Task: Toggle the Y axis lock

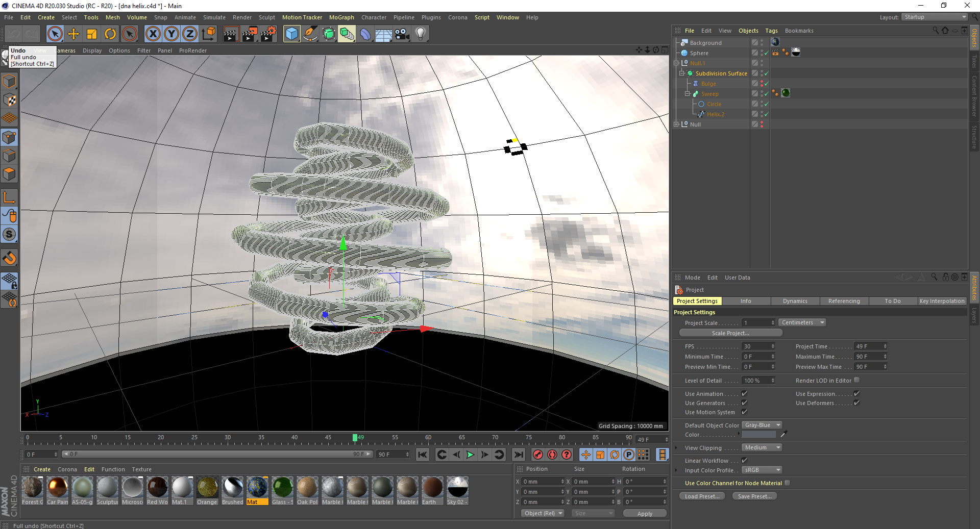Action: [171, 34]
